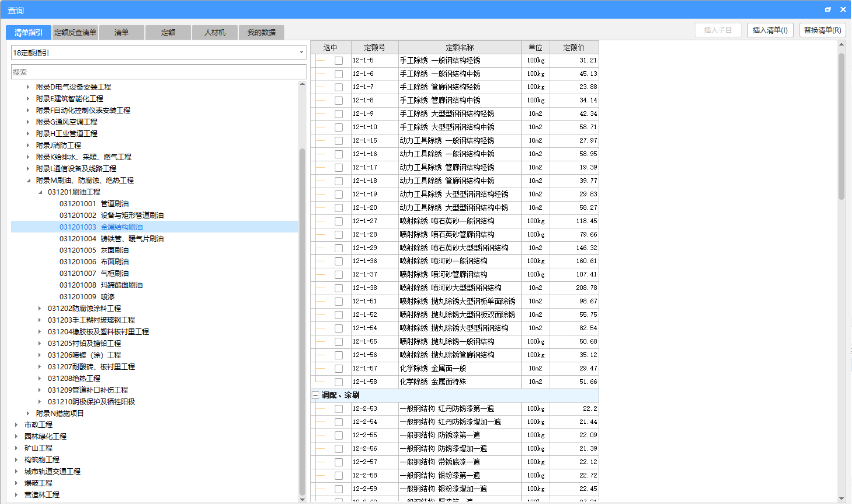Click the 替换清单(R) button
The image size is (852, 504).
(x=822, y=30)
